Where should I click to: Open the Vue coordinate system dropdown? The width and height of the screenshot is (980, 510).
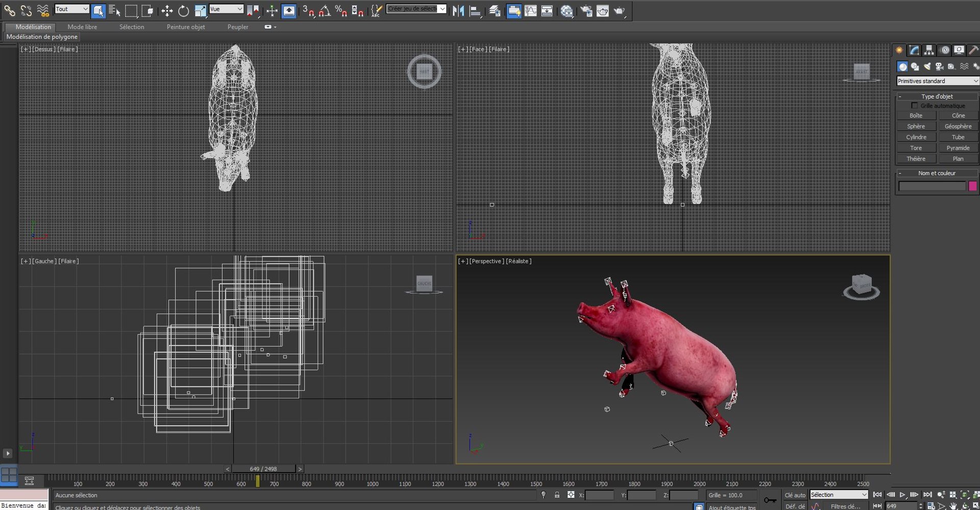(x=226, y=9)
